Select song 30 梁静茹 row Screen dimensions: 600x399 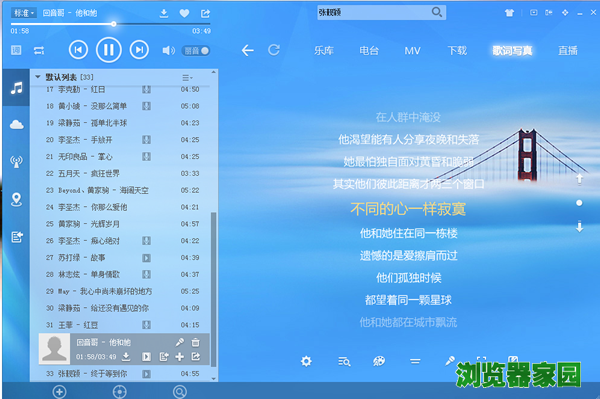pos(120,308)
